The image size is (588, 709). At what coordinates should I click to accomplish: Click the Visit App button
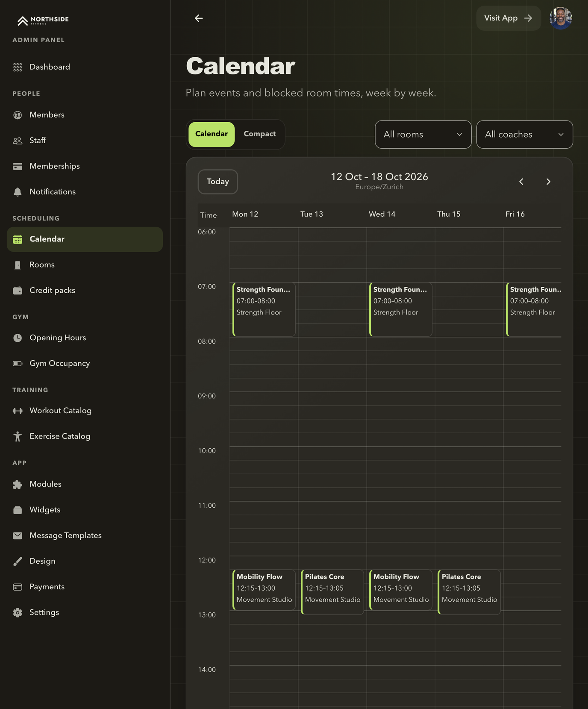[x=509, y=18]
